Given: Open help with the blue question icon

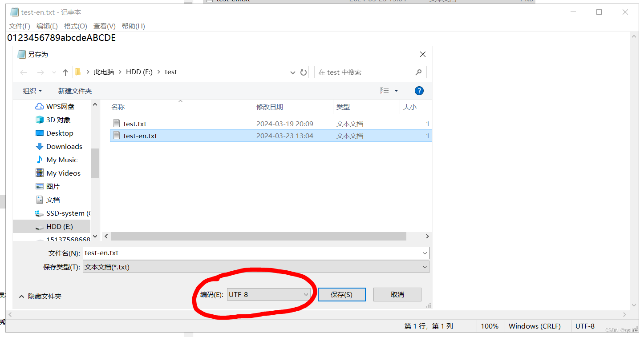Looking at the screenshot, I should tap(419, 91).
